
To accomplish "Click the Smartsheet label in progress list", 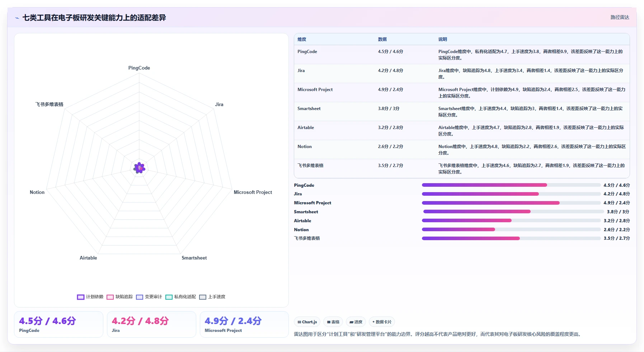I will (306, 212).
